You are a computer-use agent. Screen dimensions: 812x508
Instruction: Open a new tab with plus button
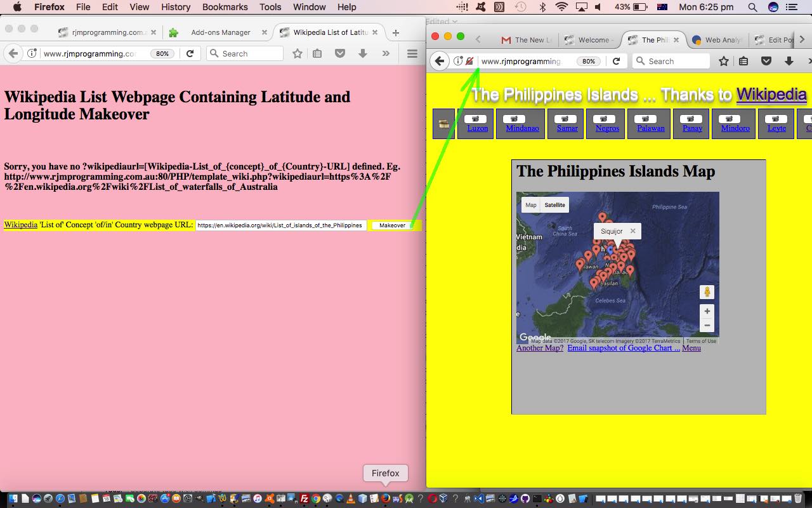(396, 32)
